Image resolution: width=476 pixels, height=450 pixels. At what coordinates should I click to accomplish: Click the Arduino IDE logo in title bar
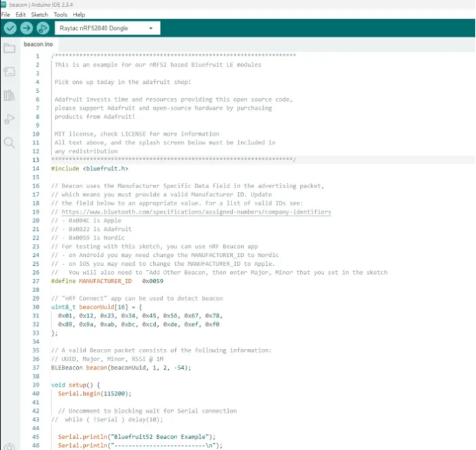click(x=3, y=4)
